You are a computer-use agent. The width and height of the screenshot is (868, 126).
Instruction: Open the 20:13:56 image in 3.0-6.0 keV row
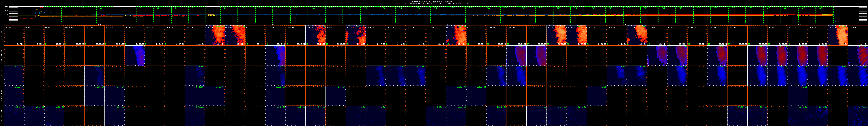pos(315,36)
